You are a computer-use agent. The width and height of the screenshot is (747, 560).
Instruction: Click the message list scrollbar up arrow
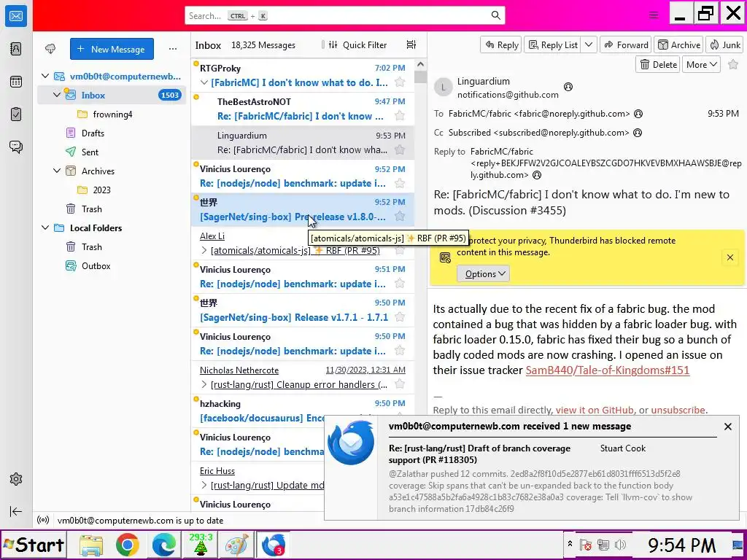coord(420,65)
